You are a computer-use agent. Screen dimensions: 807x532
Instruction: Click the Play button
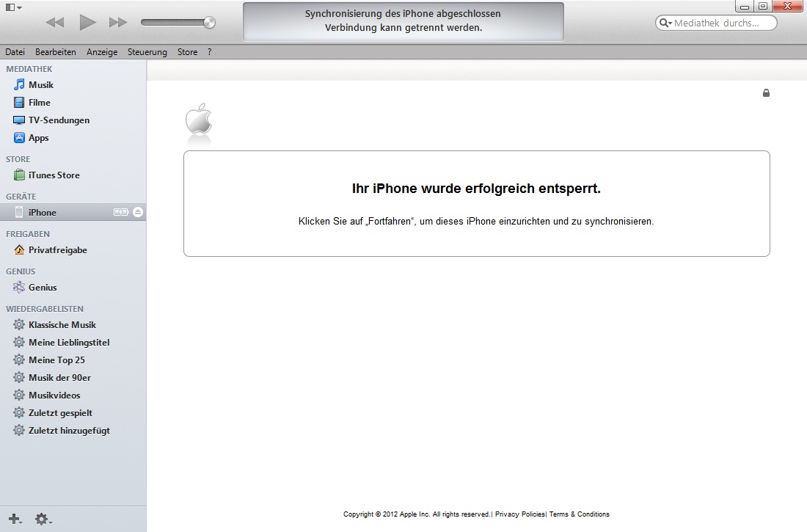87,23
